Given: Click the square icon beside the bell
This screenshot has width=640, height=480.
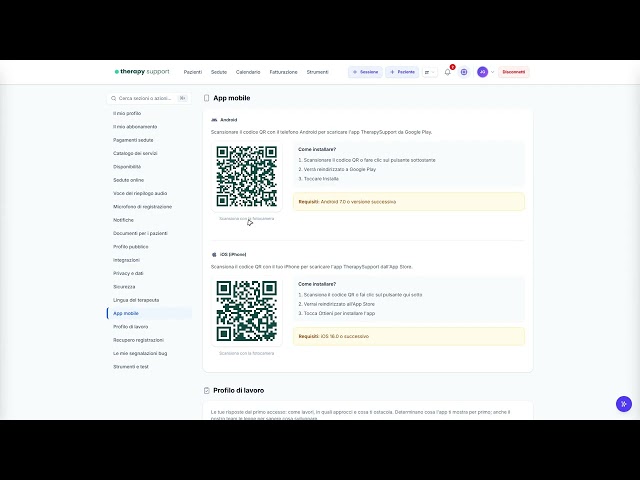Looking at the screenshot, I should click(464, 72).
